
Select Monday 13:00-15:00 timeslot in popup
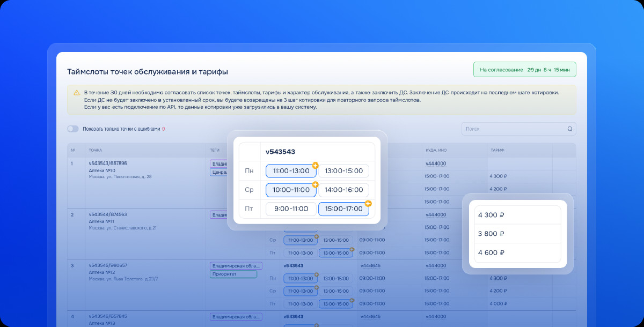point(343,171)
